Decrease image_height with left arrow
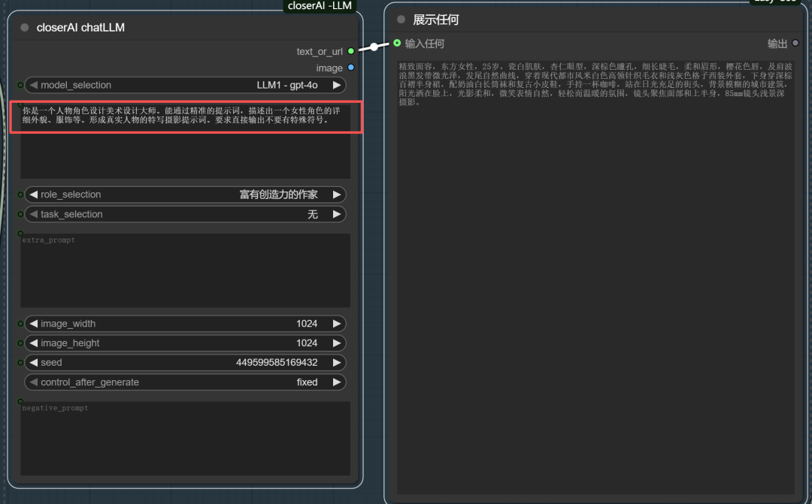 coord(34,343)
